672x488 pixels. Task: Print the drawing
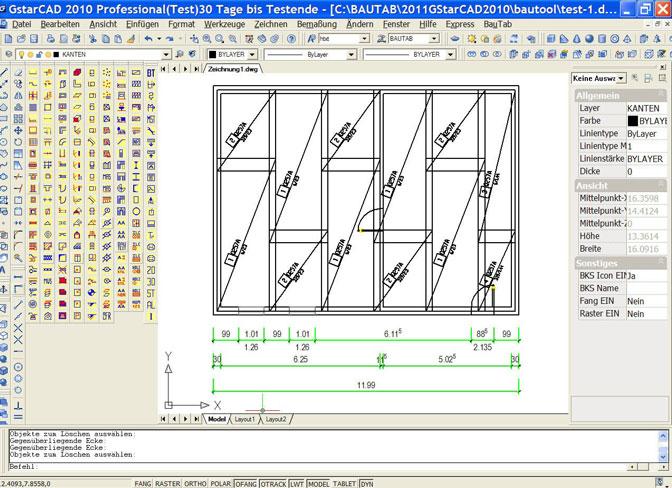(x=51, y=39)
